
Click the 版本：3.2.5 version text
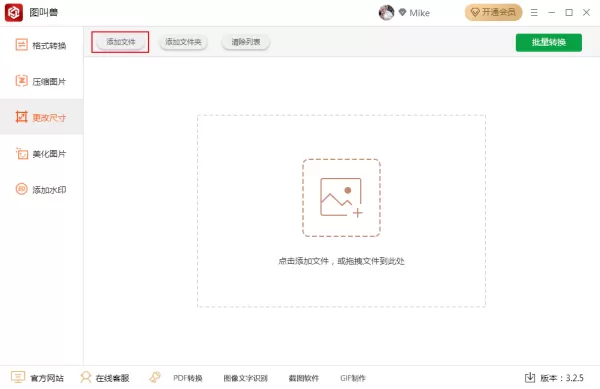point(562,378)
